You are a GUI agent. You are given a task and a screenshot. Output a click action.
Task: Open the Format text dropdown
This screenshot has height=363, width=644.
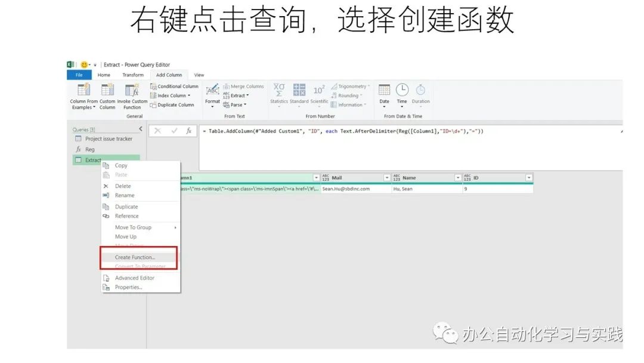tap(212, 96)
